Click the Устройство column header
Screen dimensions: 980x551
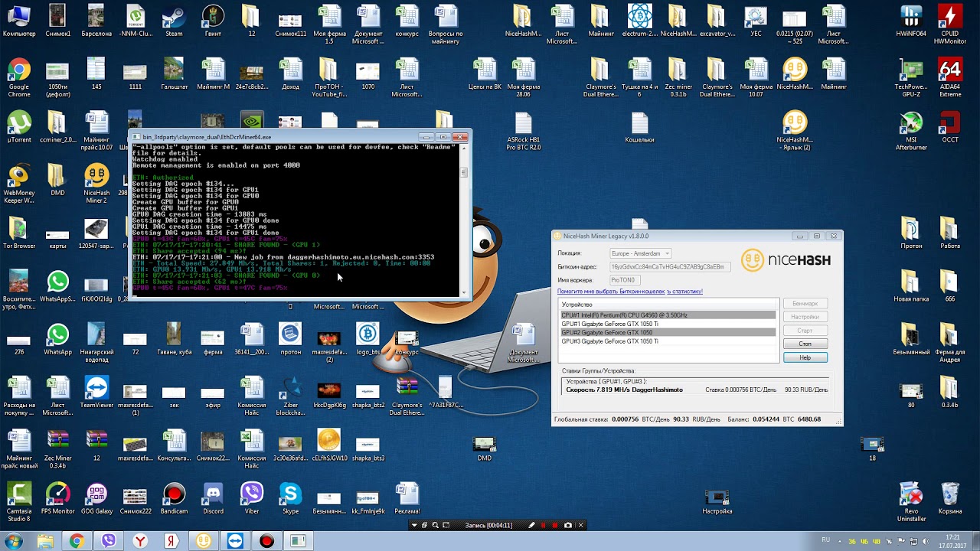pos(578,305)
